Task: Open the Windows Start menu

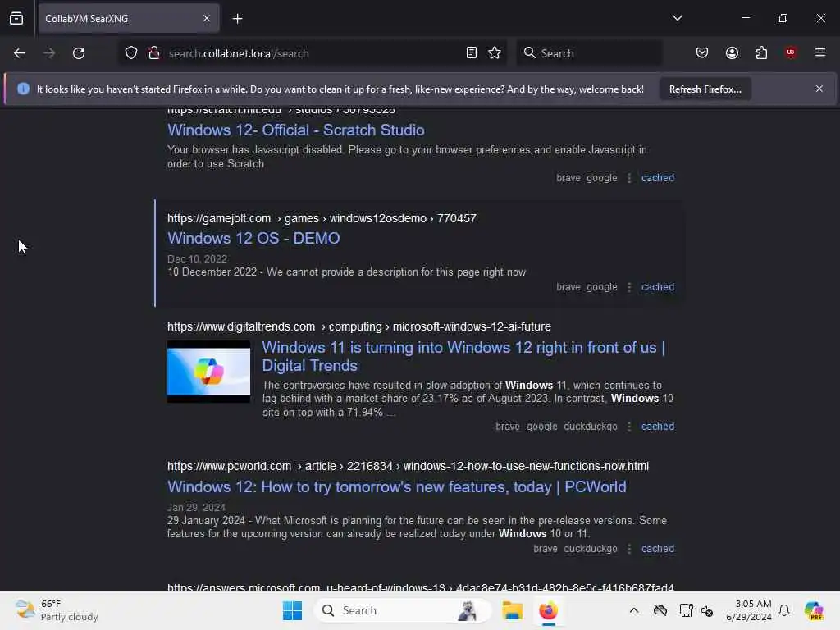Action: (x=292, y=610)
